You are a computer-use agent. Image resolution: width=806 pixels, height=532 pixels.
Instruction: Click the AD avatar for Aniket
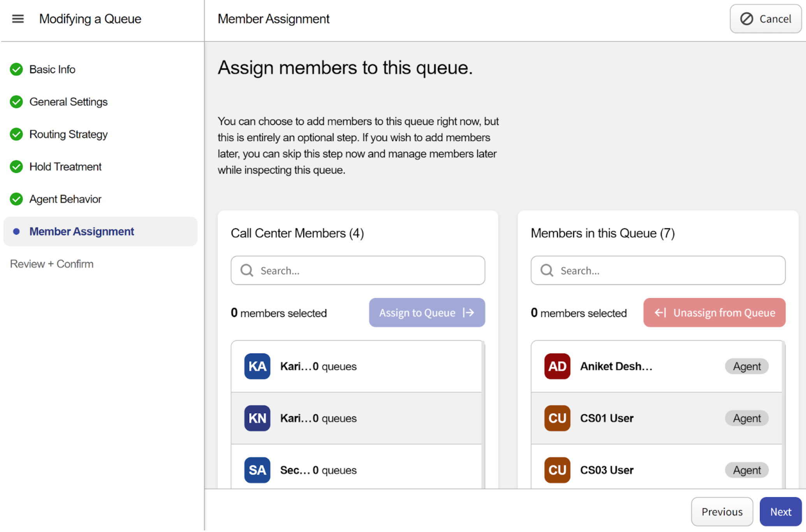(557, 366)
